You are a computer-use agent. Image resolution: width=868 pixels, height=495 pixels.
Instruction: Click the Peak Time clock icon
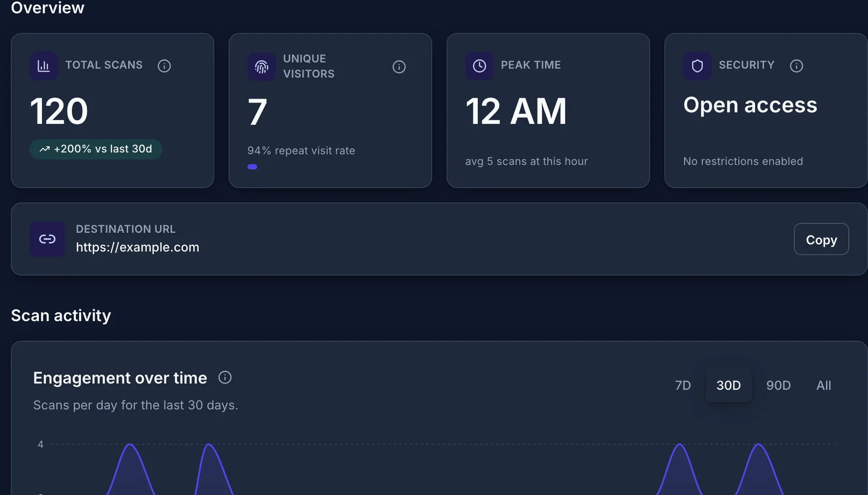tap(479, 66)
